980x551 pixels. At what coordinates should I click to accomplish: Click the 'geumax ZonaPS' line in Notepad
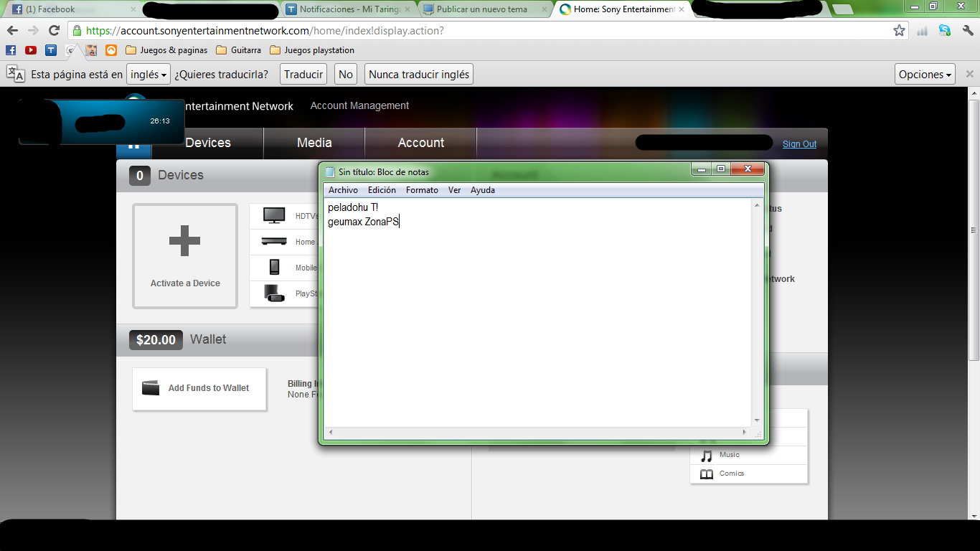[x=363, y=222]
